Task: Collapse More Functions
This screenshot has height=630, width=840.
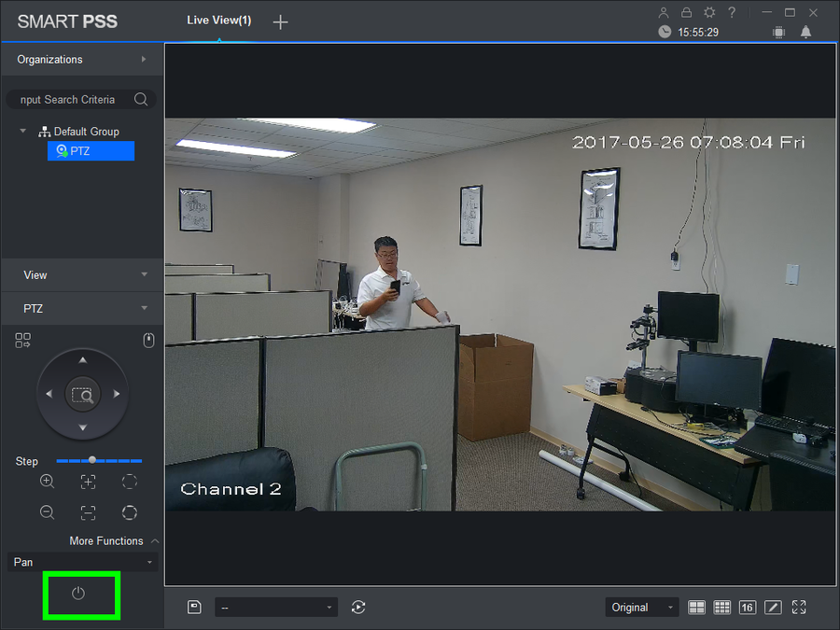Action: point(114,541)
